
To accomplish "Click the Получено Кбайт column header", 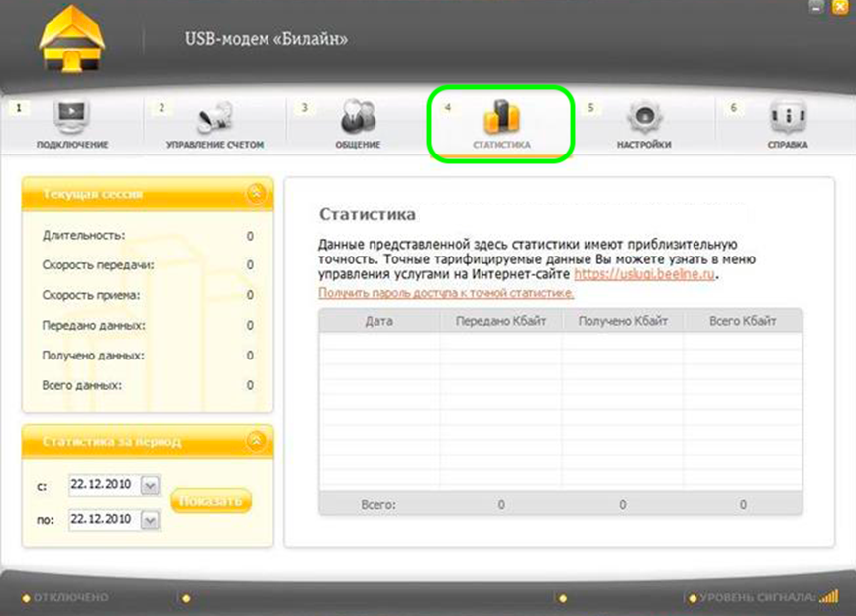I will click(623, 321).
